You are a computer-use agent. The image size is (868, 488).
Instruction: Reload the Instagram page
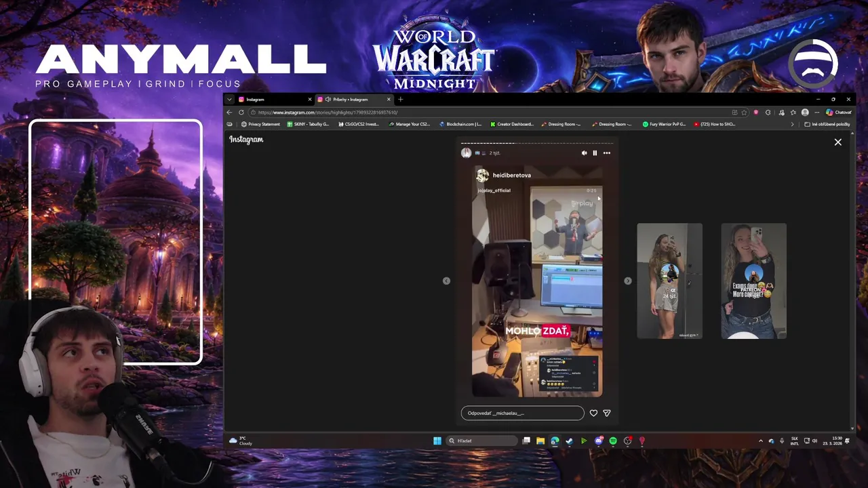click(x=241, y=113)
